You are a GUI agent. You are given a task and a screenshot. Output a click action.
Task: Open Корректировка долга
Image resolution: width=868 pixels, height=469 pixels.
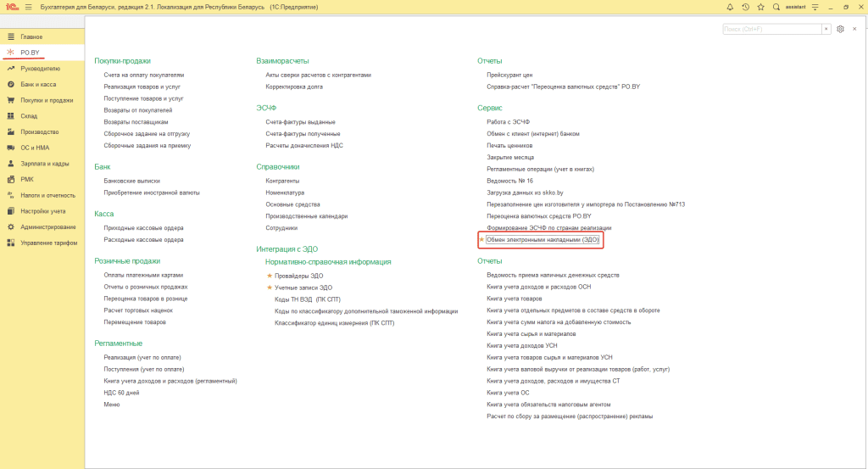(294, 87)
